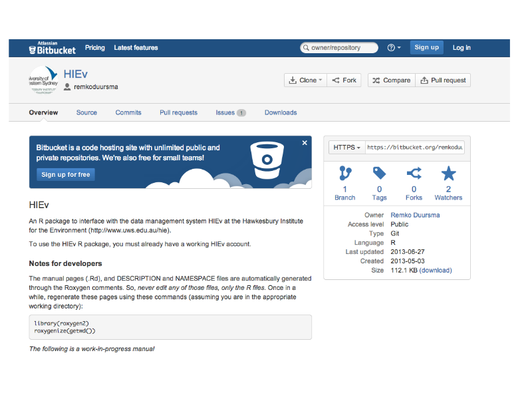The image size is (532, 399).
Task: Close the Bitbucket promo banner
Action: pyautogui.click(x=305, y=143)
